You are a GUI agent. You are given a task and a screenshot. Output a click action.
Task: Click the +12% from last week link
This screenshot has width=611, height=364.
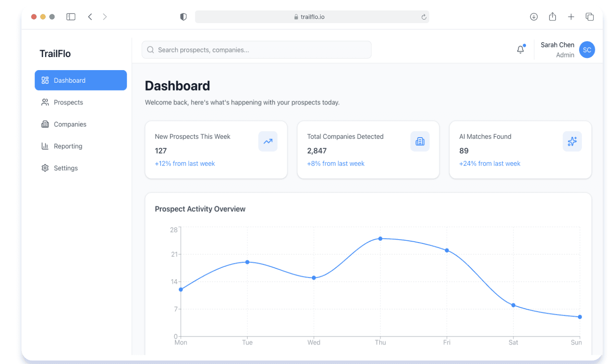click(x=185, y=163)
